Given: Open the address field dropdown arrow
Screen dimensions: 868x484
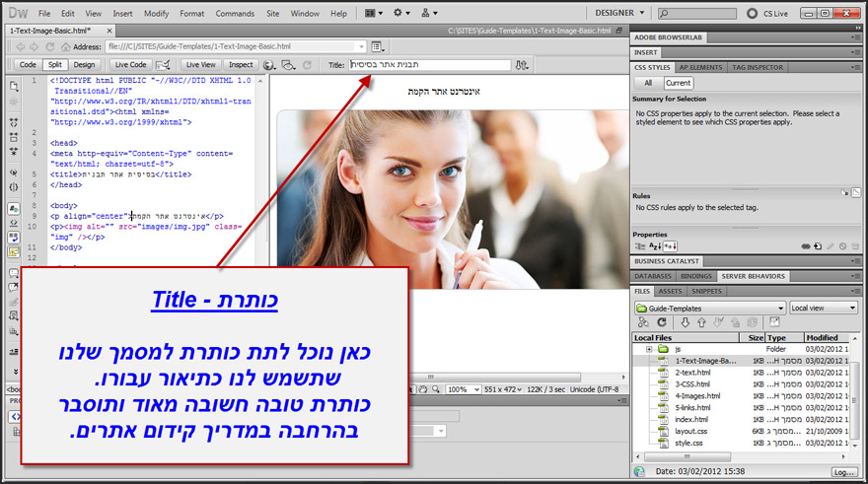Looking at the screenshot, I should click(361, 47).
